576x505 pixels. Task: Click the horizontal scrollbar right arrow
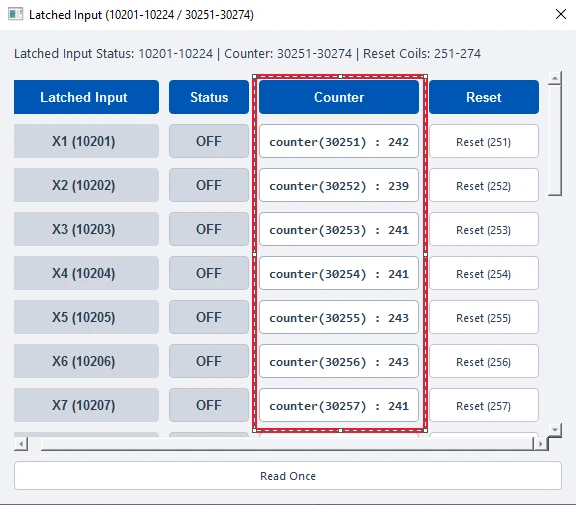(x=540, y=444)
